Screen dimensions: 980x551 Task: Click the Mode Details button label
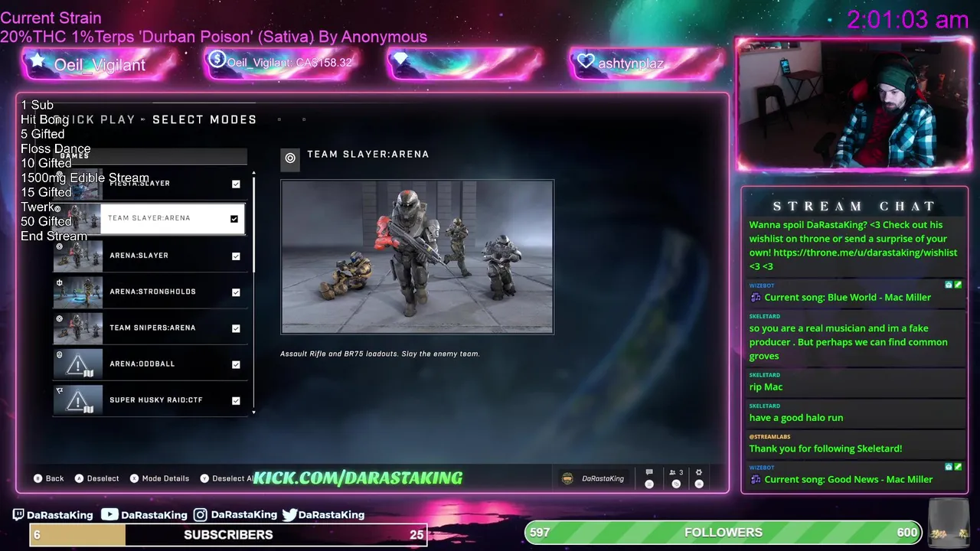[x=165, y=478]
